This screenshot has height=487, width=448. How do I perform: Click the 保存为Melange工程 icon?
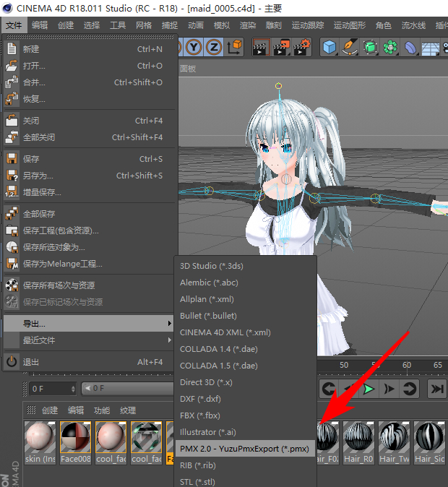click(x=12, y=264)
